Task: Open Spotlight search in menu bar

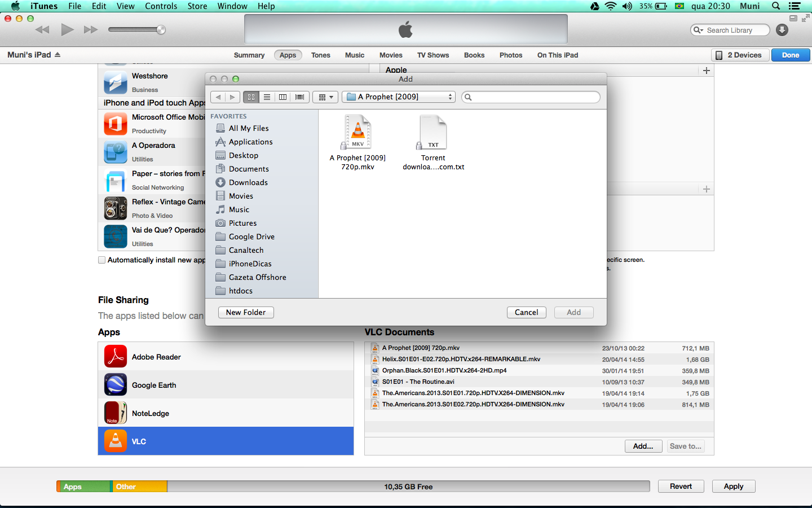Action: (x=776, y=6)
